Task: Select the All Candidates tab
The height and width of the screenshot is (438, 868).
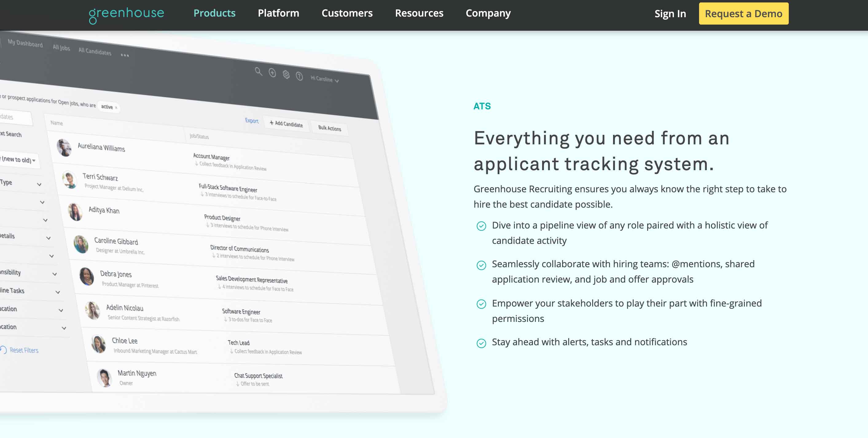Action: pyautogui.click(x=95, y=51)
